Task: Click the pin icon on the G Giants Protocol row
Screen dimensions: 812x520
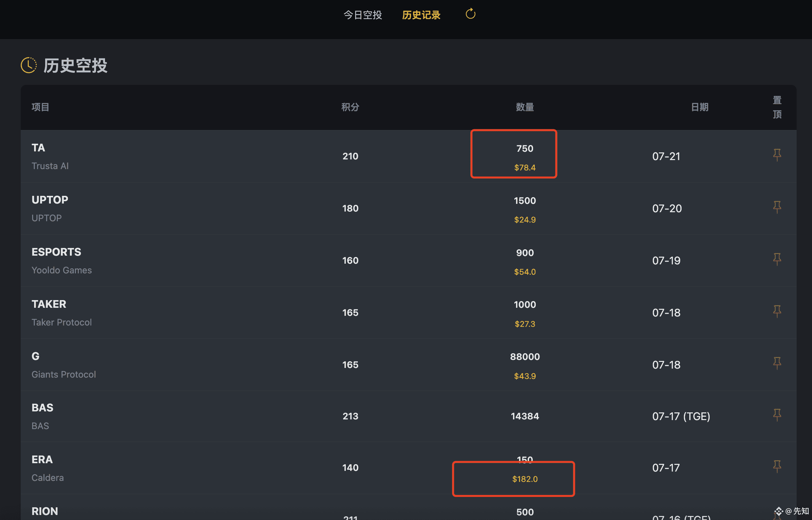Action: coord(777,364)
